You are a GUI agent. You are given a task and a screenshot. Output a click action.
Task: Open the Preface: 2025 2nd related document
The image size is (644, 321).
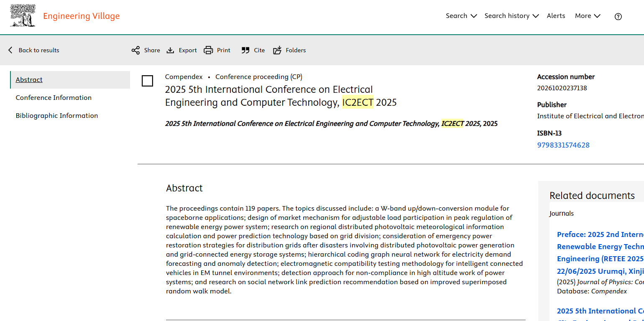pos(600,234)
